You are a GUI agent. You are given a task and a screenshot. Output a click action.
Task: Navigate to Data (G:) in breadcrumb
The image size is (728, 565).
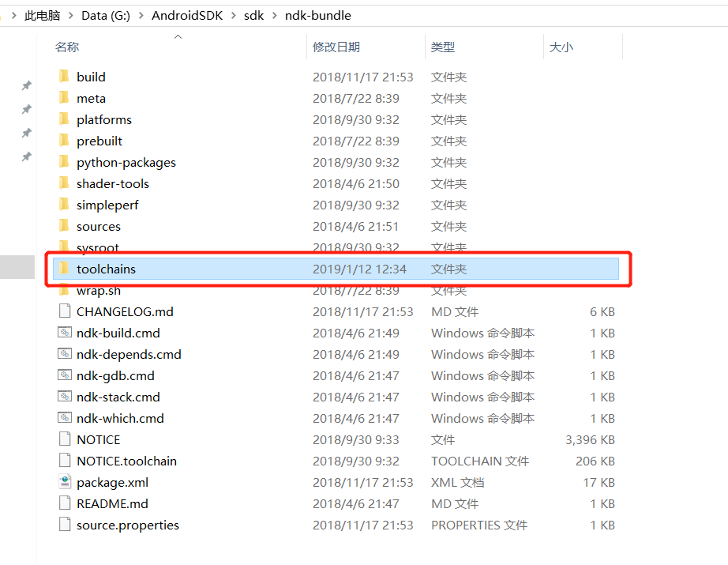106,14
